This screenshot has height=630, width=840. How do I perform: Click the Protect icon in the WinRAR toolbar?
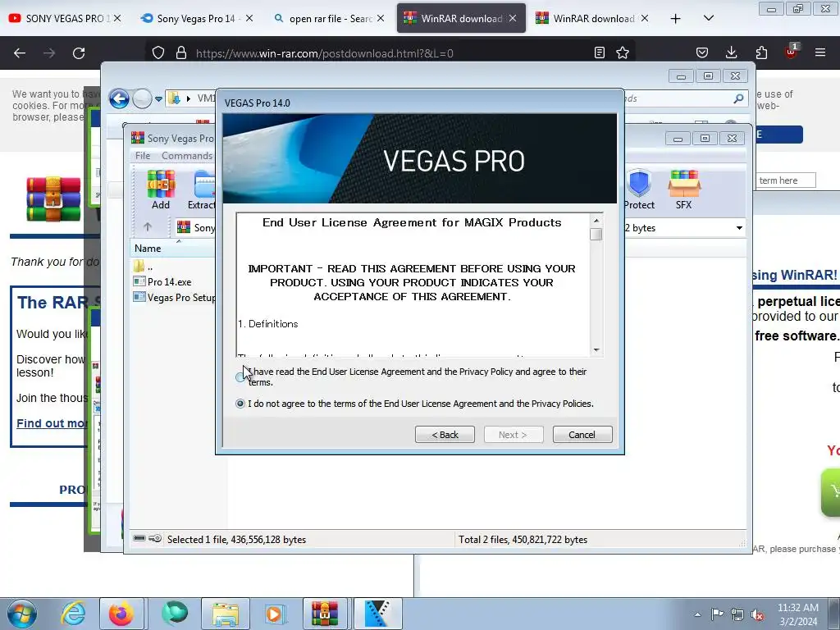[639, 190]
